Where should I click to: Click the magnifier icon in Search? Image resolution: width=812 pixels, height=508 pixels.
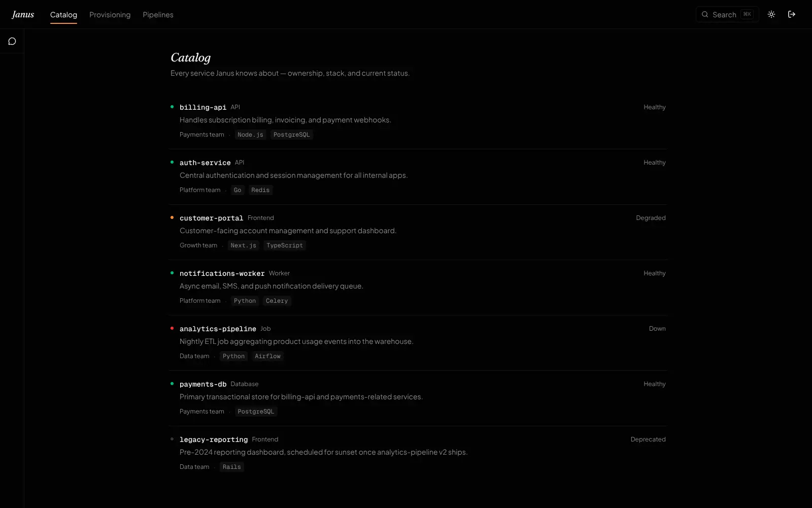pyautogui.click(x=705, y=14)
